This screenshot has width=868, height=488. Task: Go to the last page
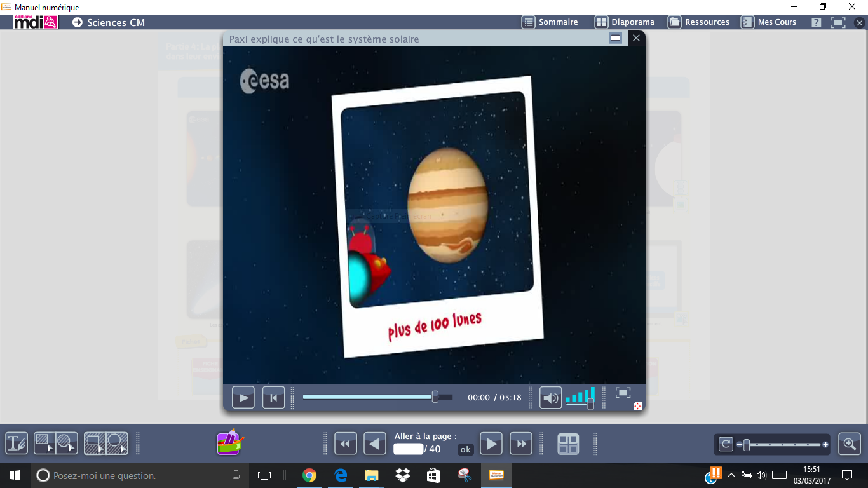pos(520,444)
